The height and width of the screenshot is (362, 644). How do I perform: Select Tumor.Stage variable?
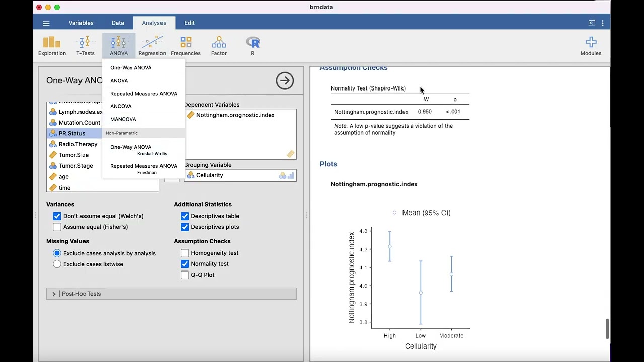pyautogui.click(x=74, y=166)
